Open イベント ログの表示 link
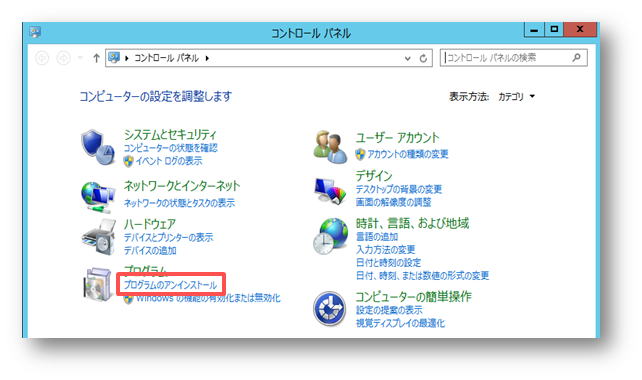 click(169, 161)
